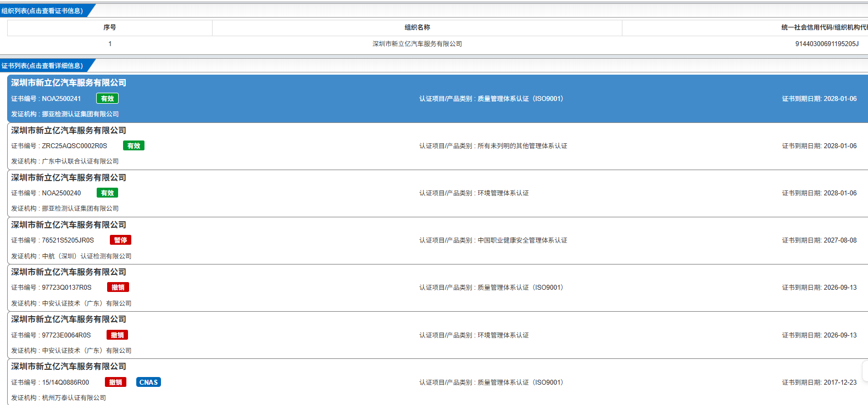Click certificate number 76521S5205JR0S
This screenshot has width=868, height=405.
pyautogui.click(x=68, y=240)
